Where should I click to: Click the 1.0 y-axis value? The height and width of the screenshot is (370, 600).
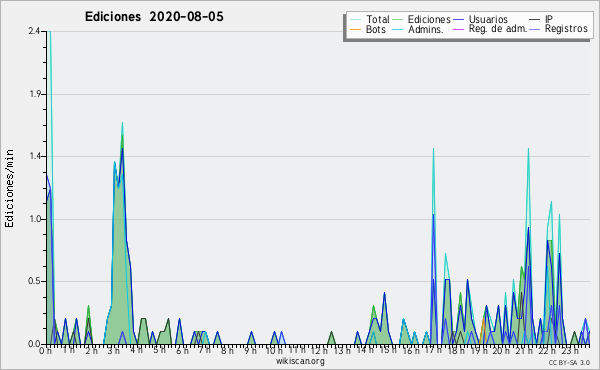(35, 219)
